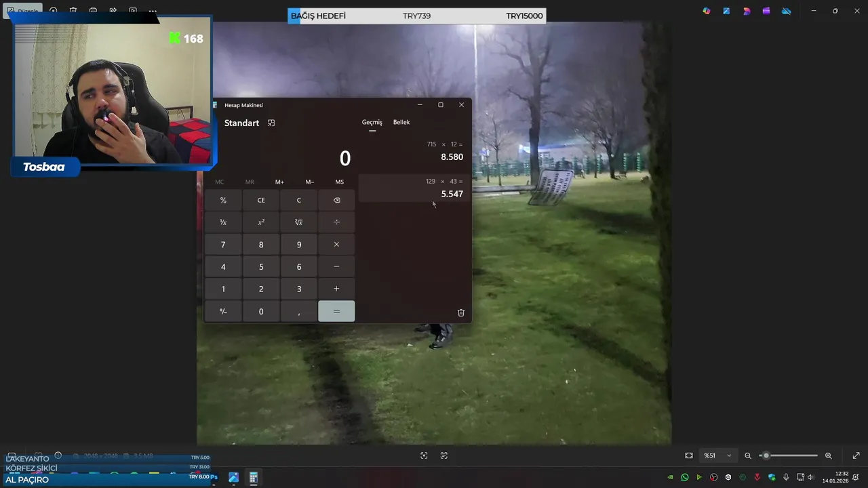868x488 pixels.
Task: Open Calculator from the taskbar
Action: click(253, 478)
